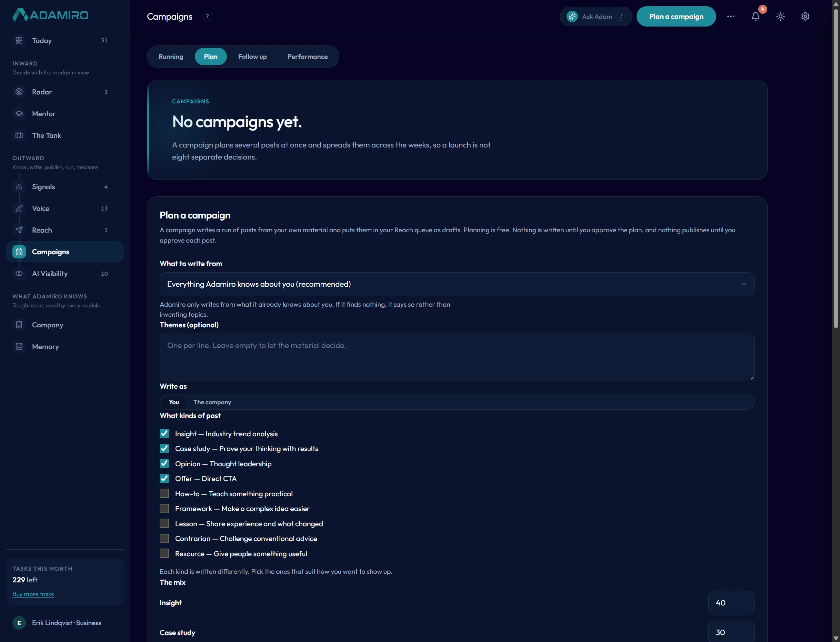Image resolution: width=840 pixels, height=642 pixels.
Task: Click the 229 left tasks counter
Action: pos(25,580)
